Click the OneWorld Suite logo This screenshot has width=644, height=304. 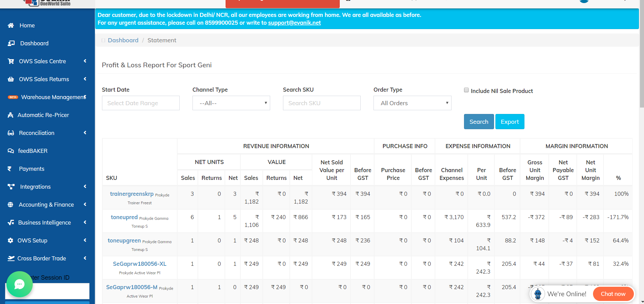[47, 3]
